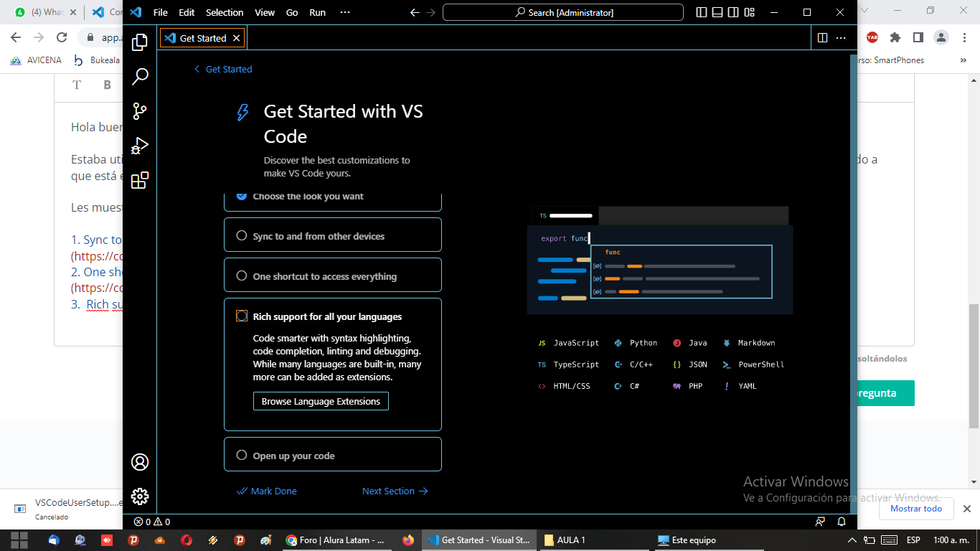Click the Get Started back link

[223, 69]
